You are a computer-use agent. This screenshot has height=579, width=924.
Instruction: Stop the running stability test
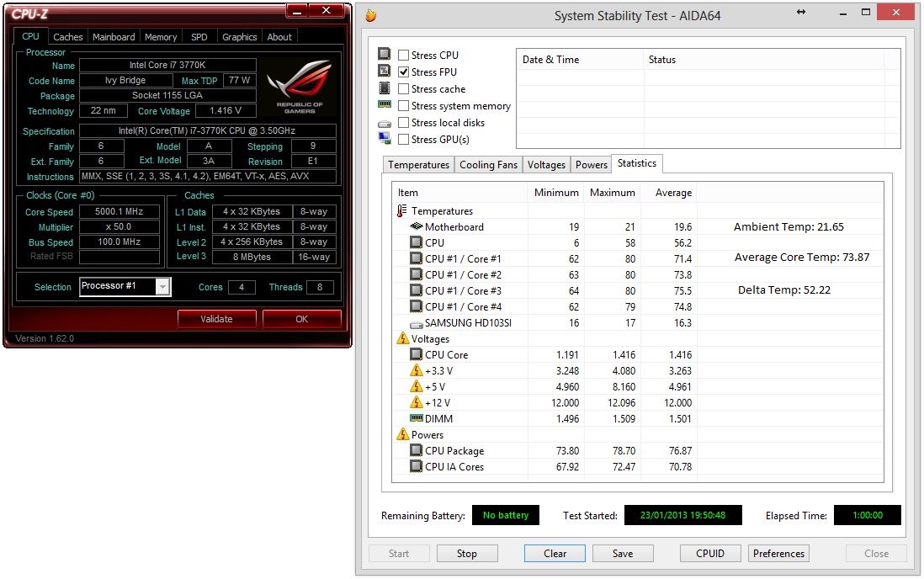coord(467,553)
